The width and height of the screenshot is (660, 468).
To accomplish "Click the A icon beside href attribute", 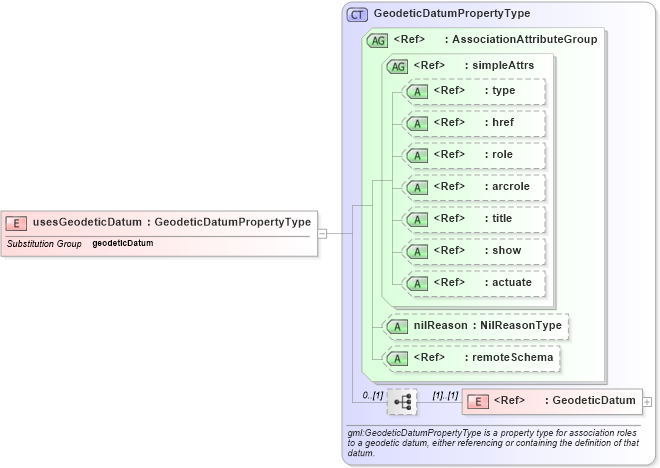I will pyautogui.click(x=417, y=123).
